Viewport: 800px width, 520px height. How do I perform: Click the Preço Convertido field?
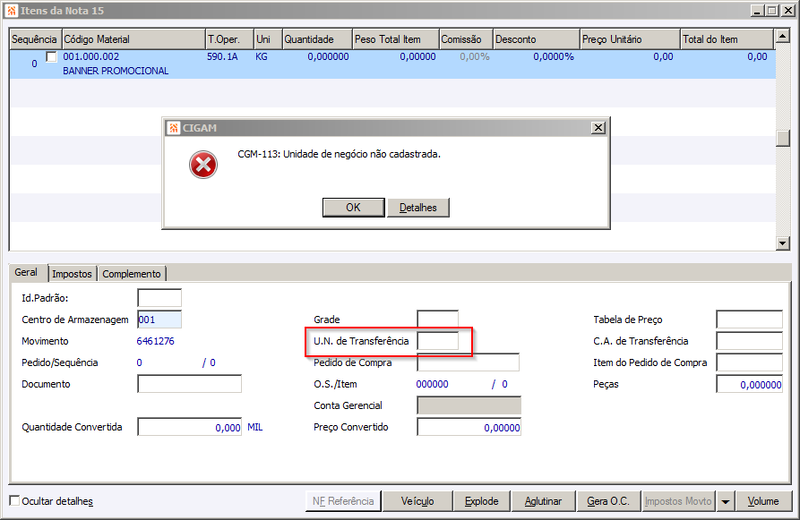(x=469, y=427)
